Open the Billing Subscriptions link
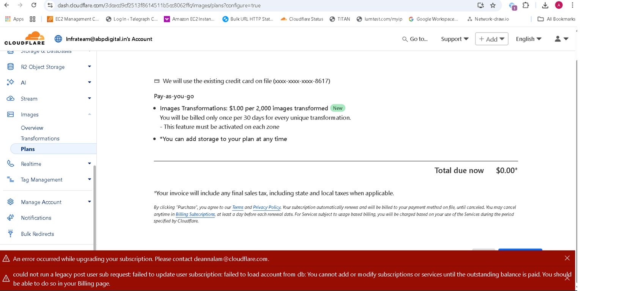The image size is (644, 291). click(x=195, y=214)
